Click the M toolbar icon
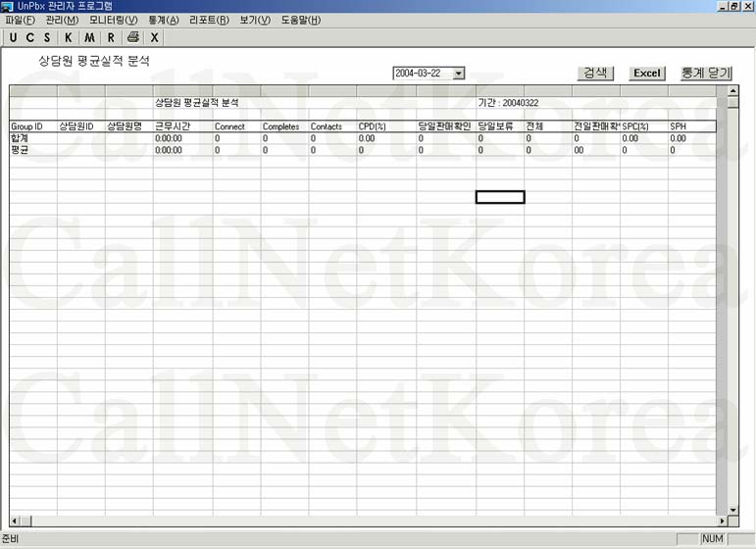This screenshot has width=756, height=549. (89, 38)
